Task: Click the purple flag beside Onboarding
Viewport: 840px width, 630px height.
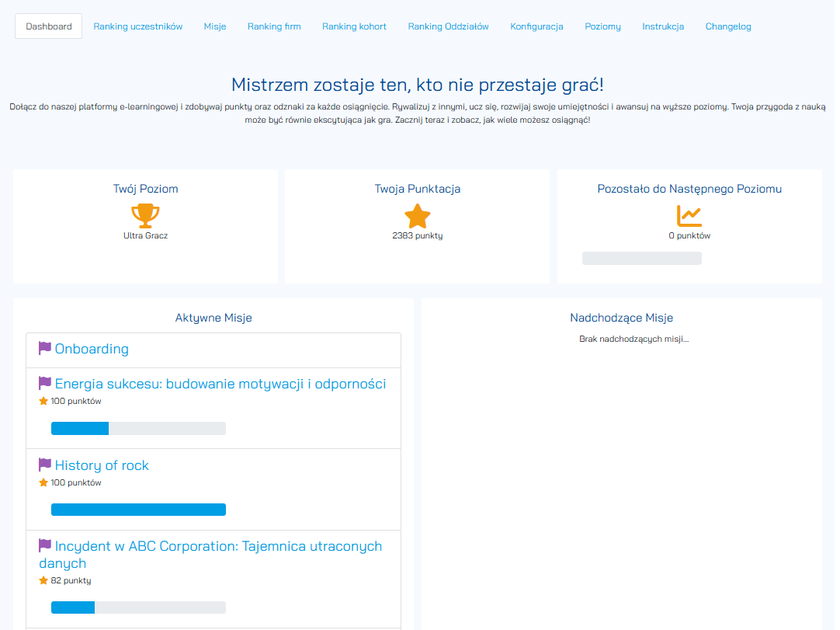Action: (45, 349)
